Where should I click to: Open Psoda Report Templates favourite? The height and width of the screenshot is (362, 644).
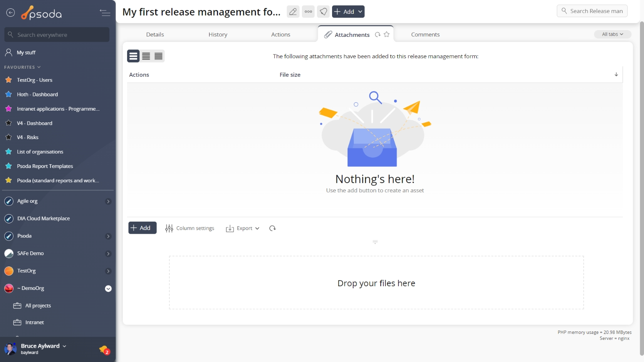point(45,166)
